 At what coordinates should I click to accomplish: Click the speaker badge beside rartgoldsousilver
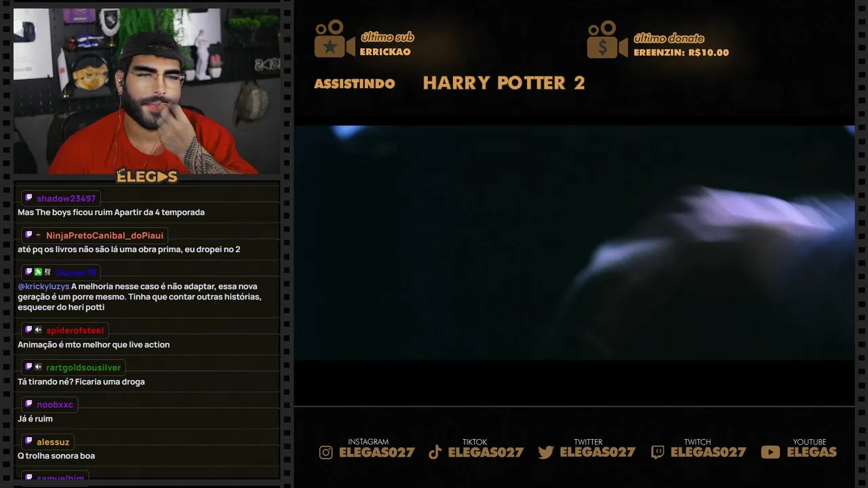pos(38,367)
